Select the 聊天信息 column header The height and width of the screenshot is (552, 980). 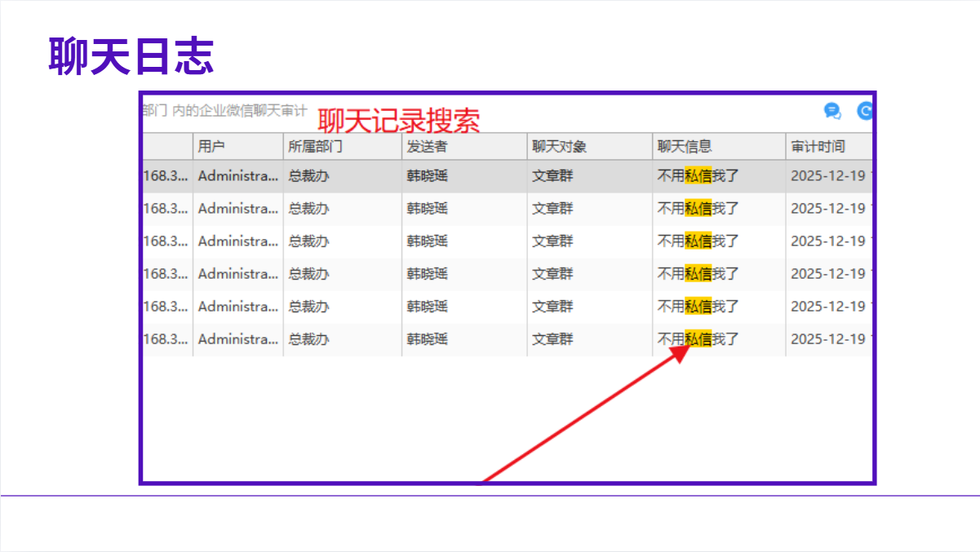coord(685,147)
